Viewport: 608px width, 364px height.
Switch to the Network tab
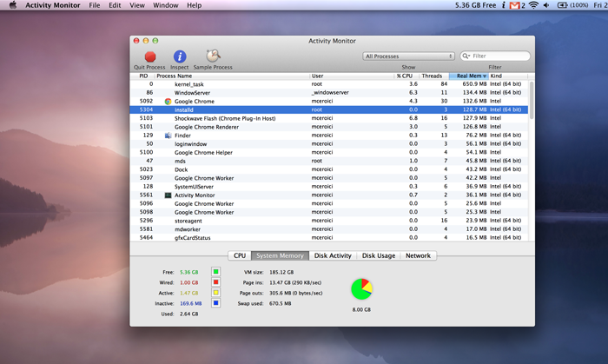[418, 255]
